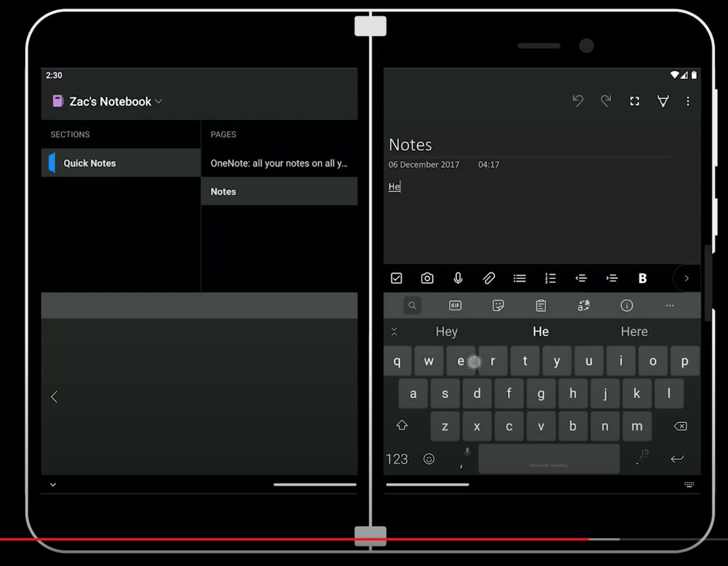Click the typed text "He" in note
Viewport: 728px width, 566px height.
(394, 186)
